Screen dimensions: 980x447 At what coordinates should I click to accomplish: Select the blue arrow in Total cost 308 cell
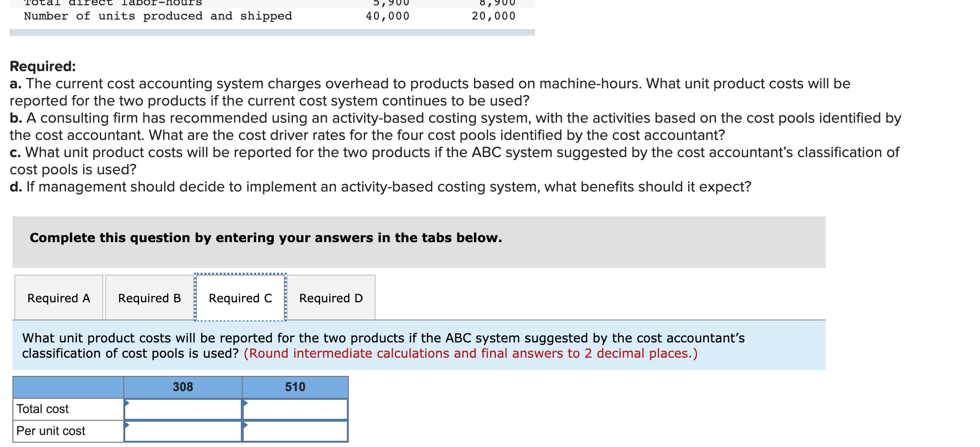tap(127, 404)
